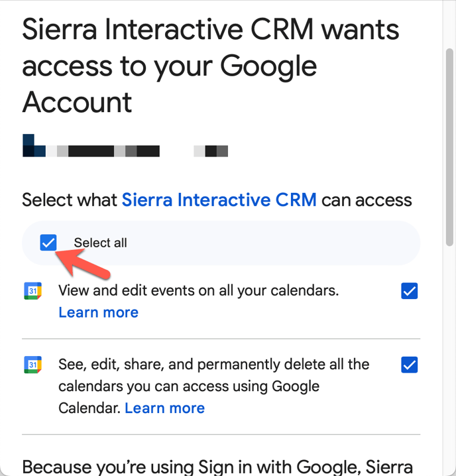Open the blue Sierra Interactive CRM link
Viewport: 456px width, 476px height.
(x=219, y=200)
